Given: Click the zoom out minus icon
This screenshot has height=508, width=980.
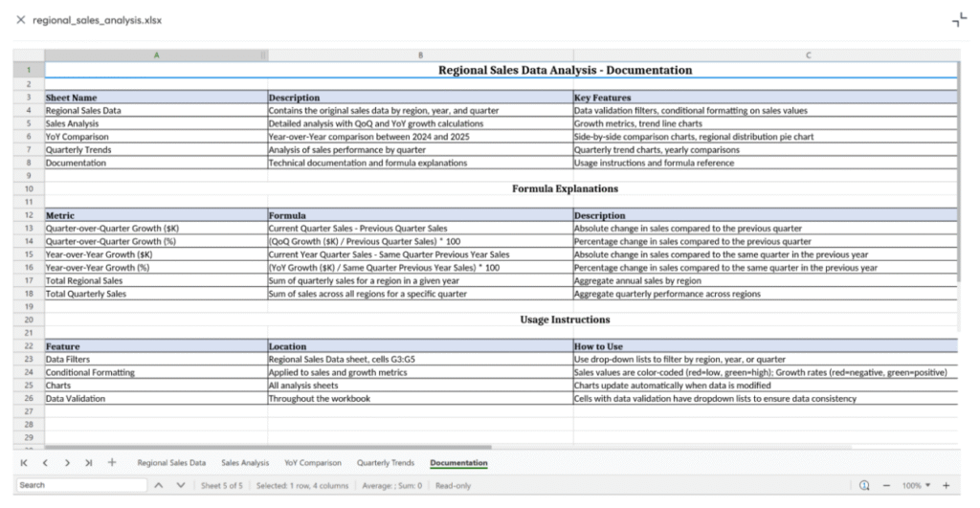Looking at the screenshot, I should pyautogui.click(x=885, y=486).
